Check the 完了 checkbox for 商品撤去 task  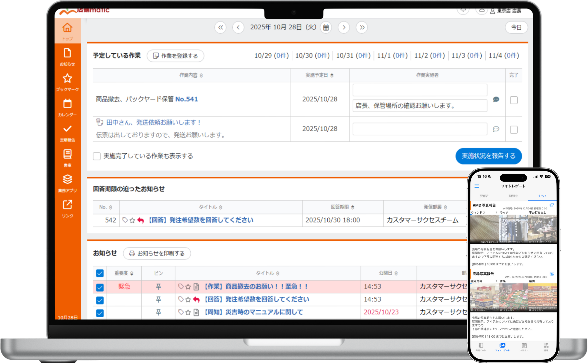coord(514,100)
